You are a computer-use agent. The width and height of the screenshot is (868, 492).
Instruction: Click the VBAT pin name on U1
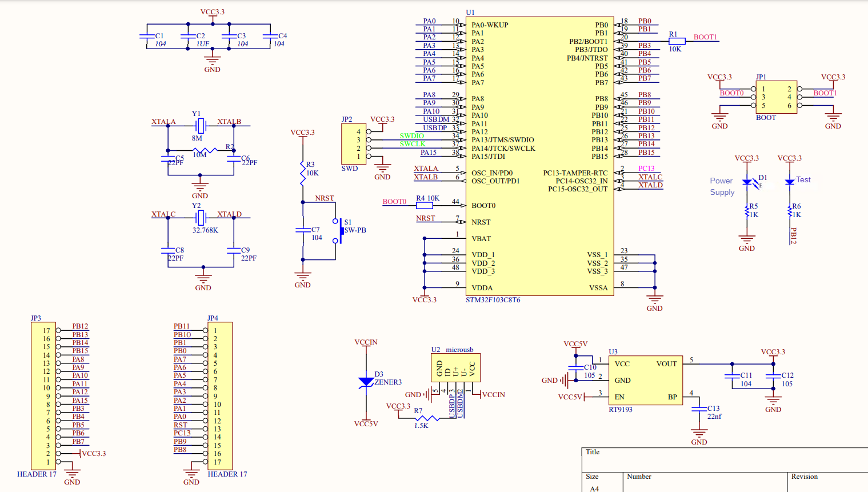(481, 239)
